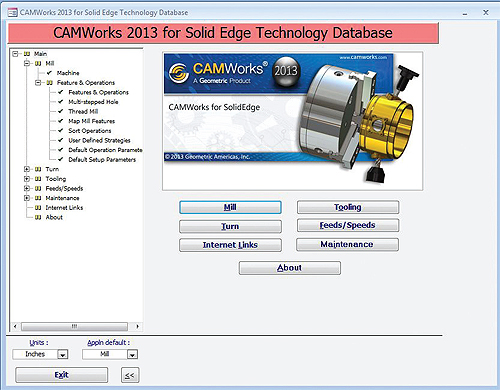This screenshot has width=500, height=390.
Task: Select Features & Operations tree item
Action: point(98,92)
